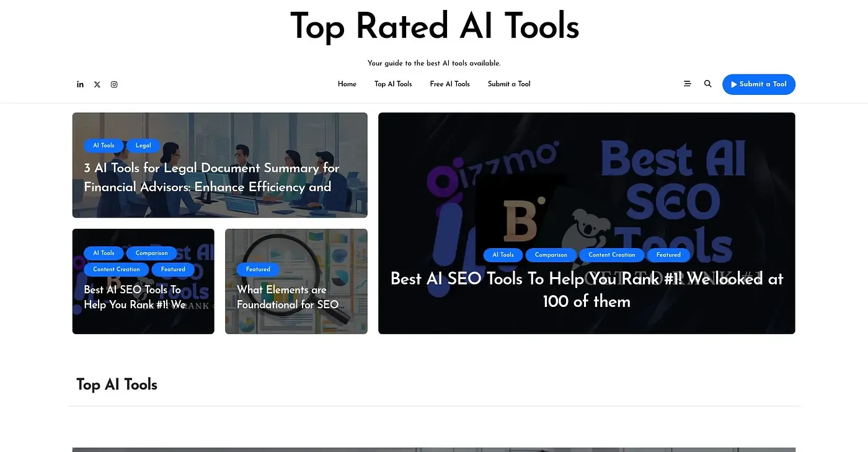Click the Top Rated AI Tools site title
Image resolution: width=868 pixels, height=452 pixels.
point(435,27)
